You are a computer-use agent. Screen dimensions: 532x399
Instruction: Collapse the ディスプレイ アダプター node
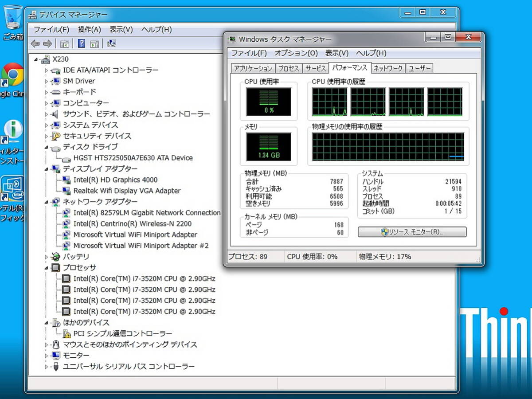pos(46,169)
